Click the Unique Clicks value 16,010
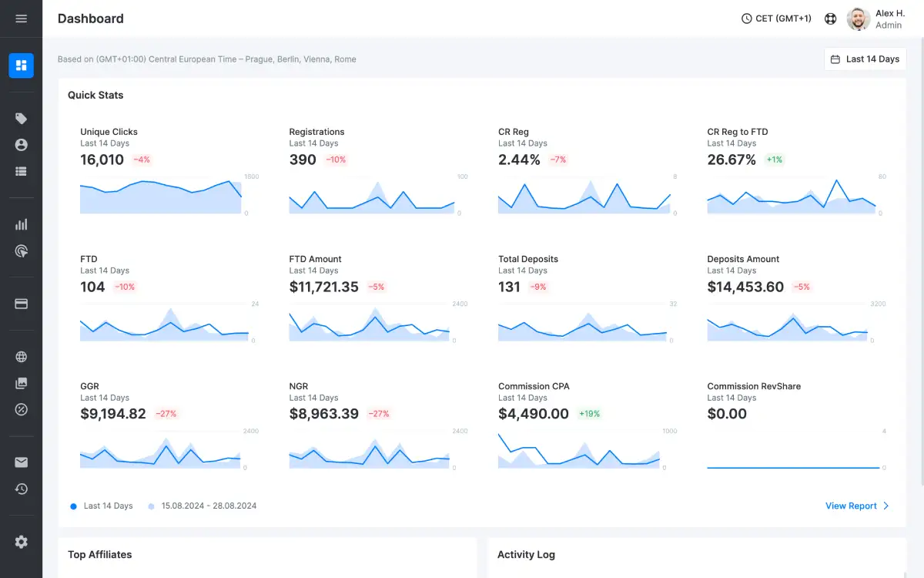The width and height of the screenshot is (924, 578). tap(102, 160)
